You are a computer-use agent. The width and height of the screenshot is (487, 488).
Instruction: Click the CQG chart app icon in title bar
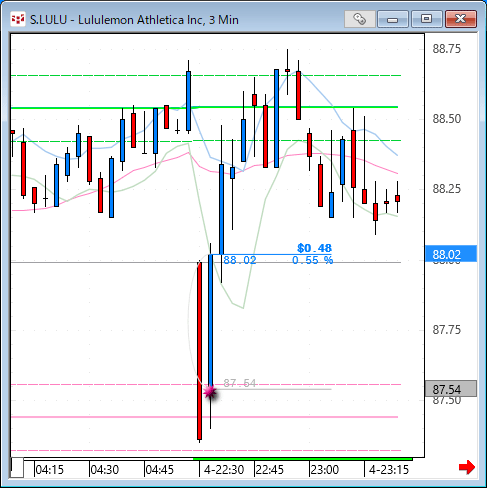[18, 19]
